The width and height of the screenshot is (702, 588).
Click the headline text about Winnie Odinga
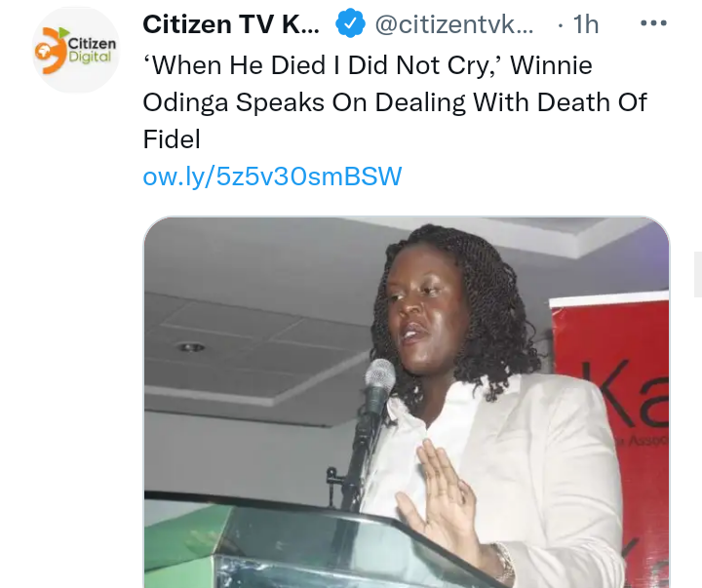(395, 102)
